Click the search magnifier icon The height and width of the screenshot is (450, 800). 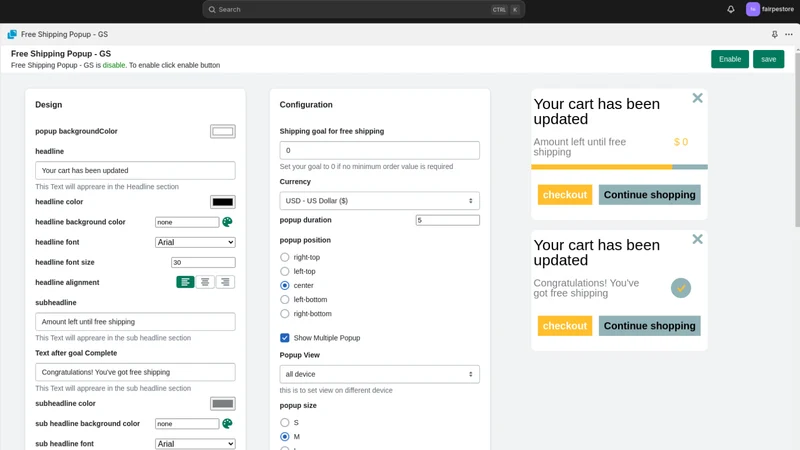coord(212,10)
